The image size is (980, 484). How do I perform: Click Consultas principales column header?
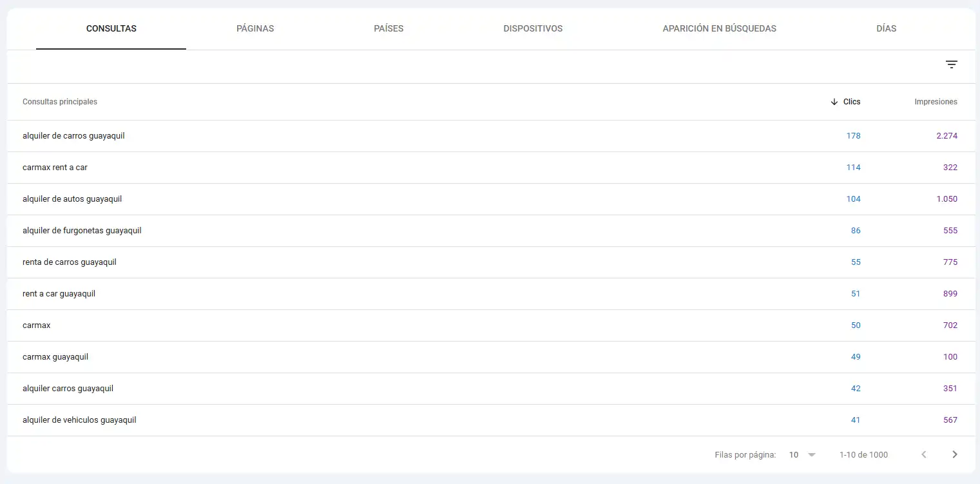pyautogui.click(x=60, y=102)
